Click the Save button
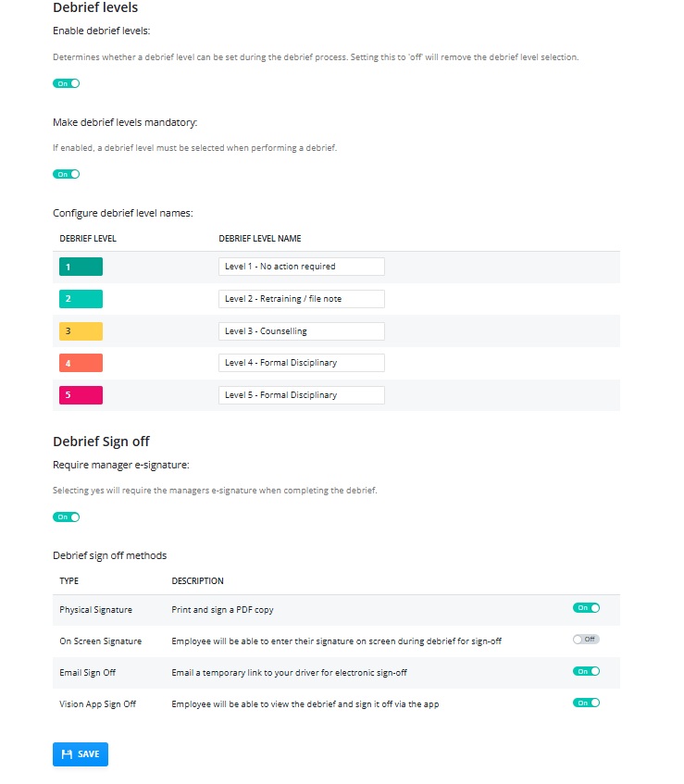 (81, 754)
